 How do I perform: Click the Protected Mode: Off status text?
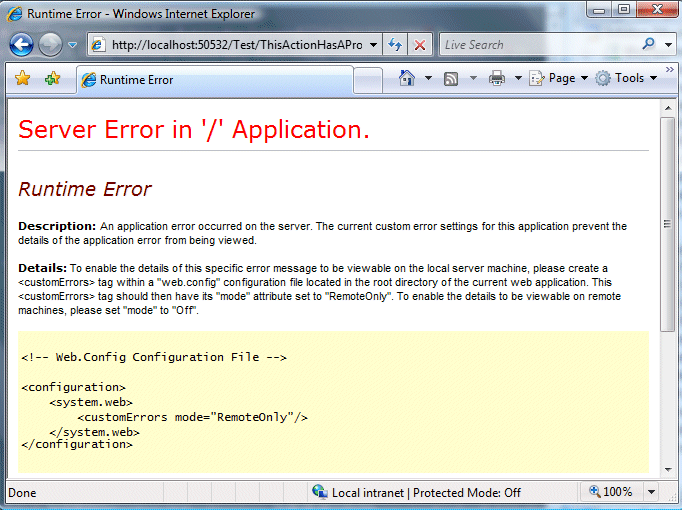tap(467, 493)
